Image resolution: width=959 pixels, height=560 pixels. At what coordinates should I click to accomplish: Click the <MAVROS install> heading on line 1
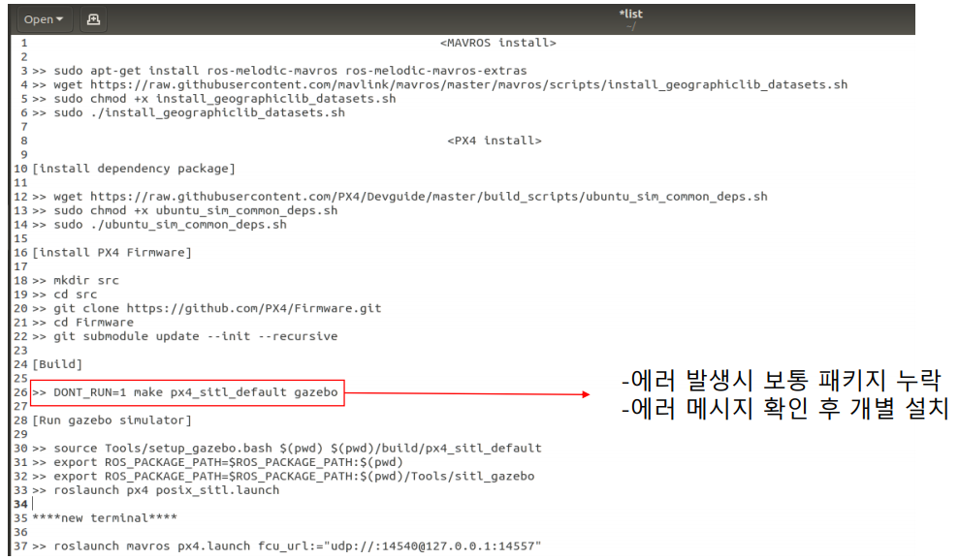click(497, 43)
